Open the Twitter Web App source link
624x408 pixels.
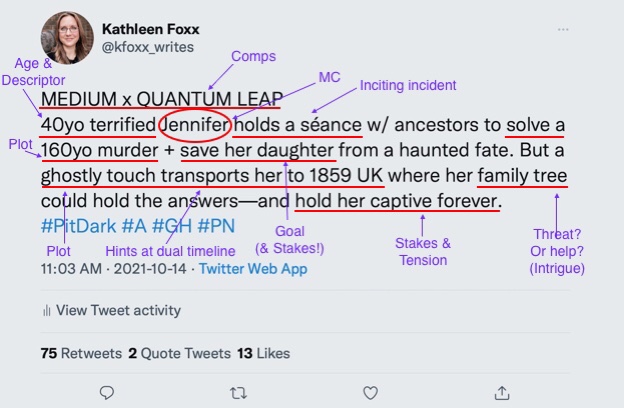pos(253,269)
